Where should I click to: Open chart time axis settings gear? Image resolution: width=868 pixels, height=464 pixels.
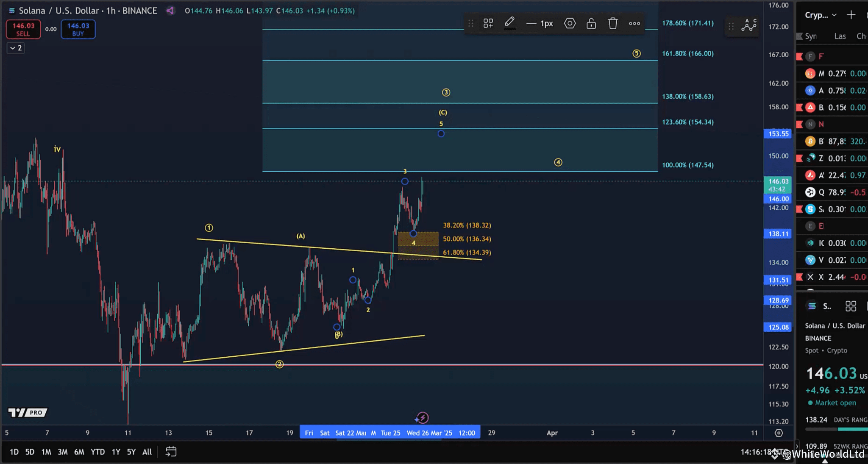pos(779,433)
